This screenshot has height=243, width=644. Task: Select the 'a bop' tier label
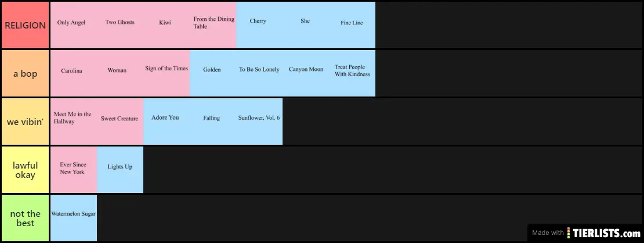25,73
